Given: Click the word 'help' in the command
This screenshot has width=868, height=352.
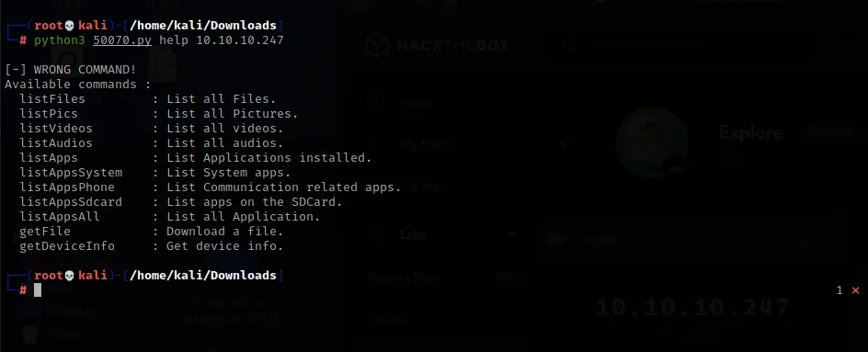Looking at the screenshot, I should (174, 40).
